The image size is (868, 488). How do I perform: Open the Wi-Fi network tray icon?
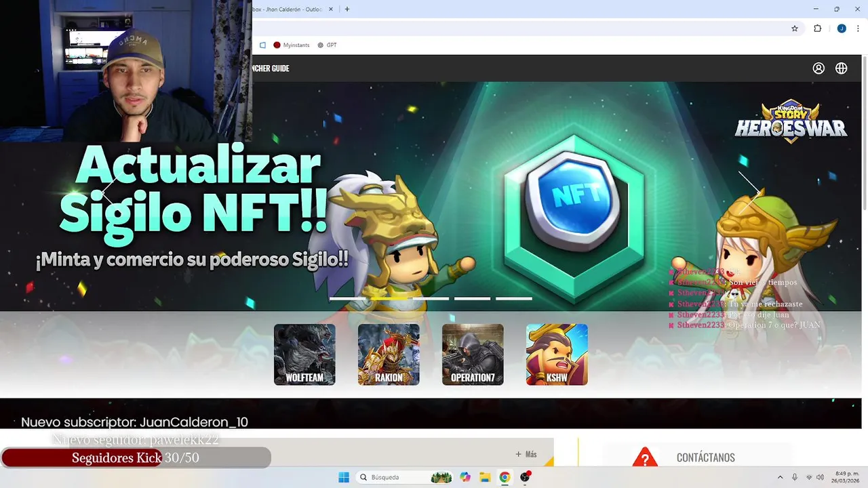point(809,477)
